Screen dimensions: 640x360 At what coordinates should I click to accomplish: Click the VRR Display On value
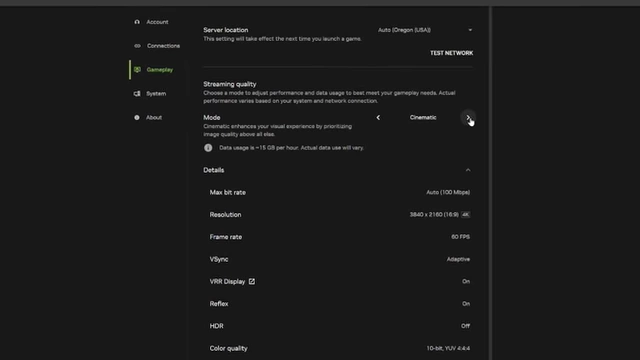(x=466, y=281)
